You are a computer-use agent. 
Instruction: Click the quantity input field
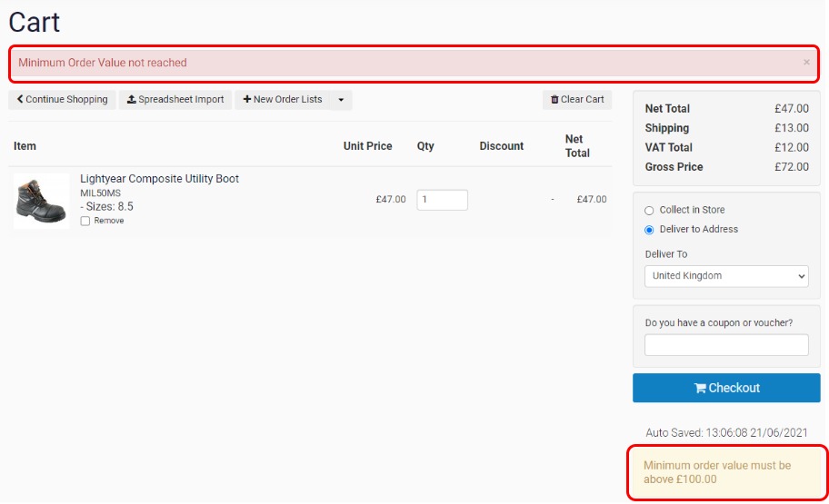442,200
